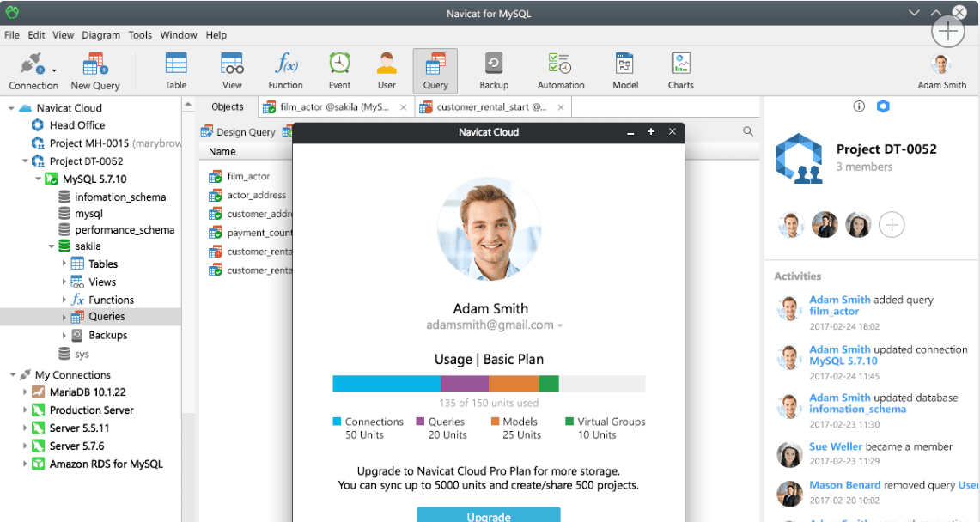Open the Window menu
The height and width of the screenshot is (522, 980).
[x=178, y=35]
